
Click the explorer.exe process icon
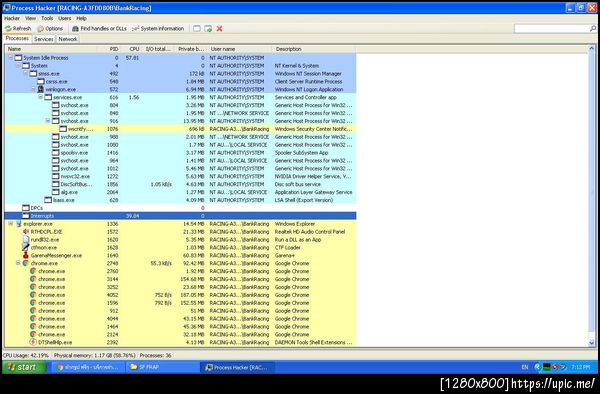(18, 224)
